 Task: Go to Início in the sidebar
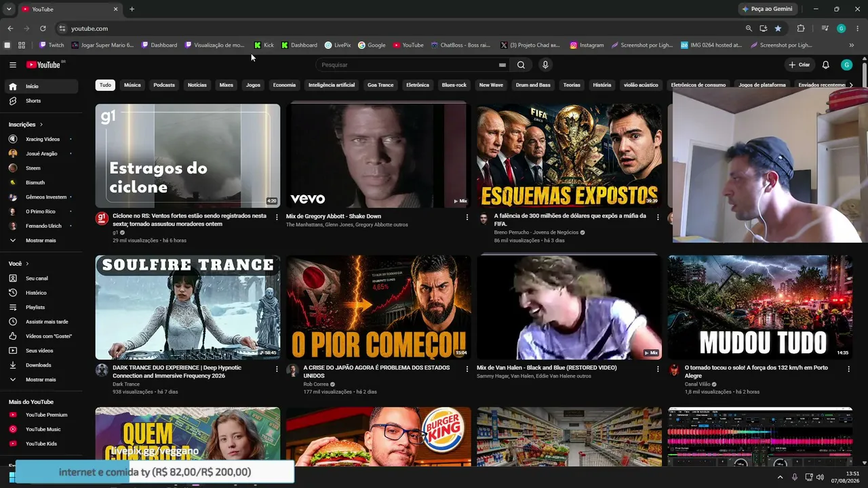pyautogui.click(x=42, y=87)
